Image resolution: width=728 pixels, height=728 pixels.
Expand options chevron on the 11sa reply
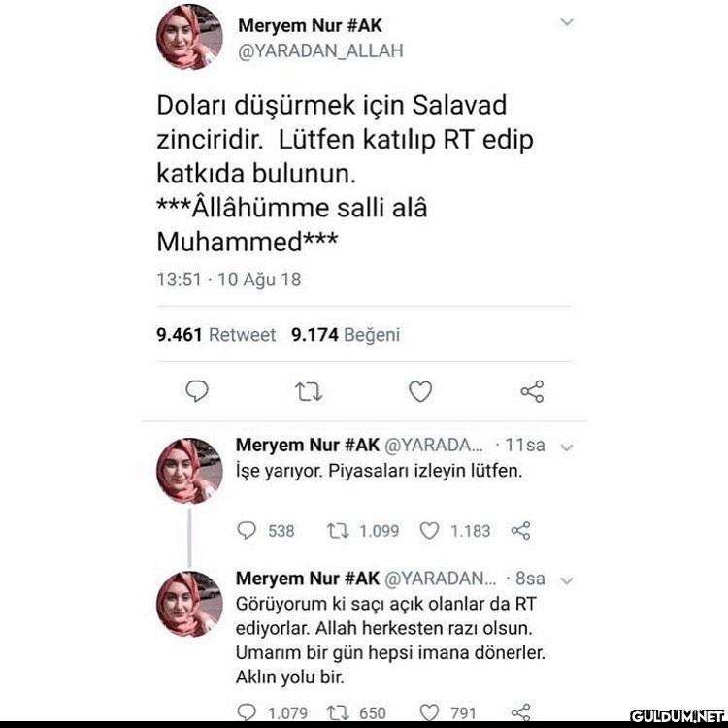(x=567, y=447)
